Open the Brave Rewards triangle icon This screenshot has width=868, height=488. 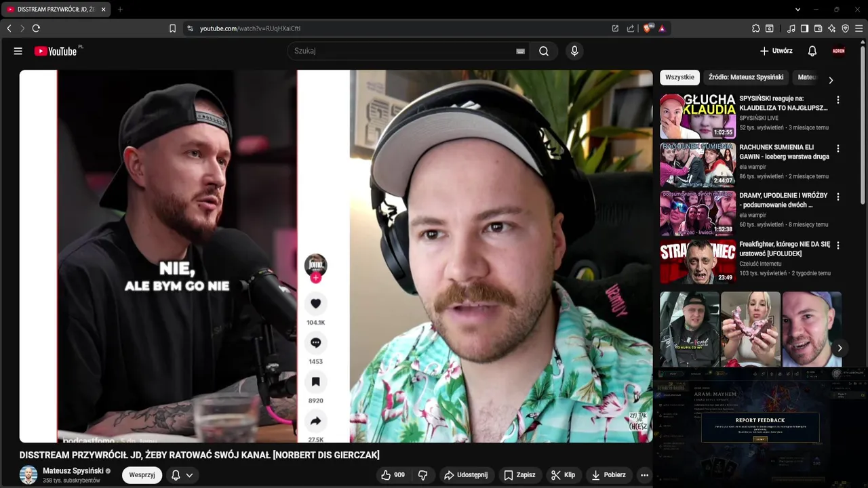click(x=662, y=28)
